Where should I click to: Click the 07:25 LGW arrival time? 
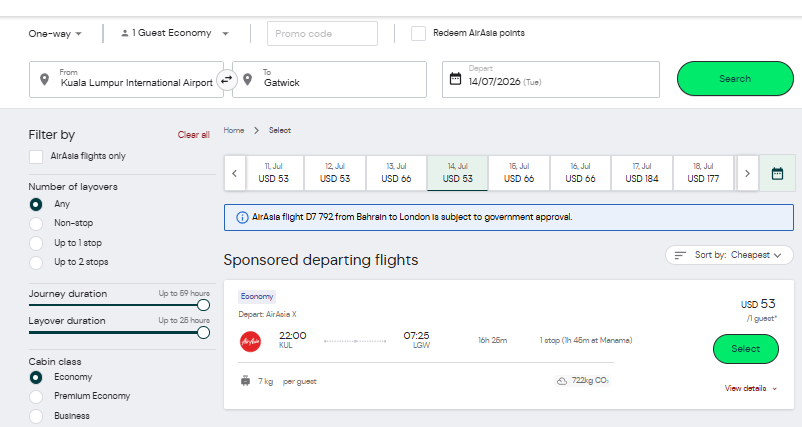(x=417, y=340)
